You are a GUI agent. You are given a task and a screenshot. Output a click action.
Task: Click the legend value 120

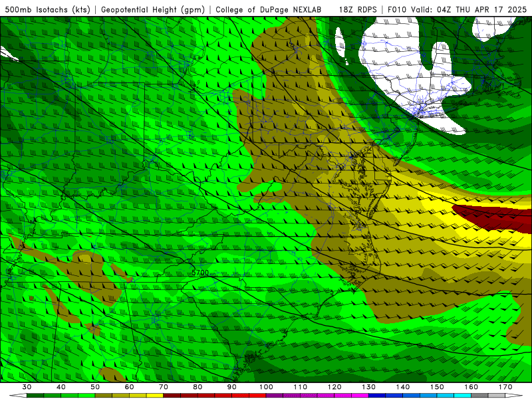(x=334, y=387)
